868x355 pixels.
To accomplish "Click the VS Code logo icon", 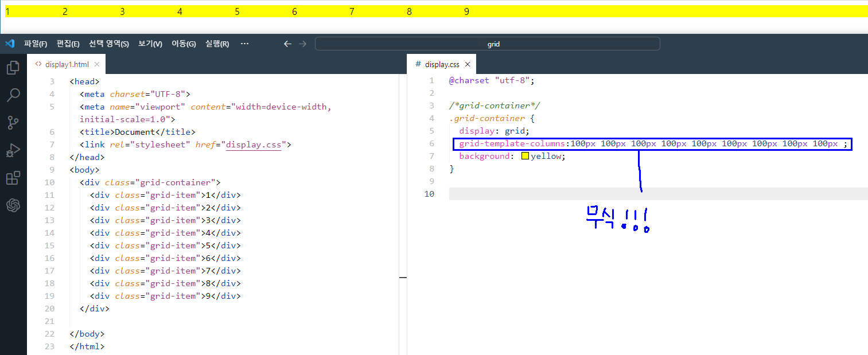I will (9, 44).
